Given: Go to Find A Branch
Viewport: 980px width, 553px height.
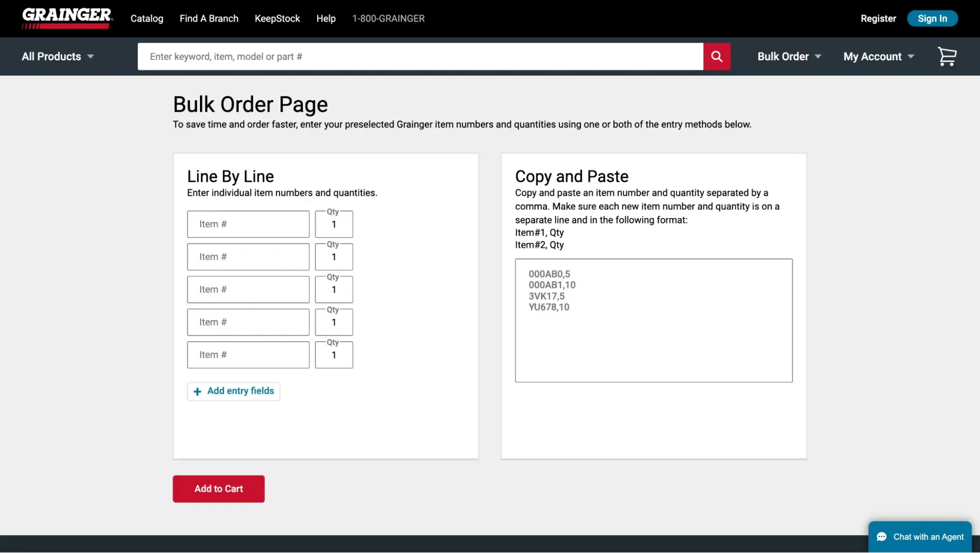Looking at the screenshot, I should (x=209, y=19).
